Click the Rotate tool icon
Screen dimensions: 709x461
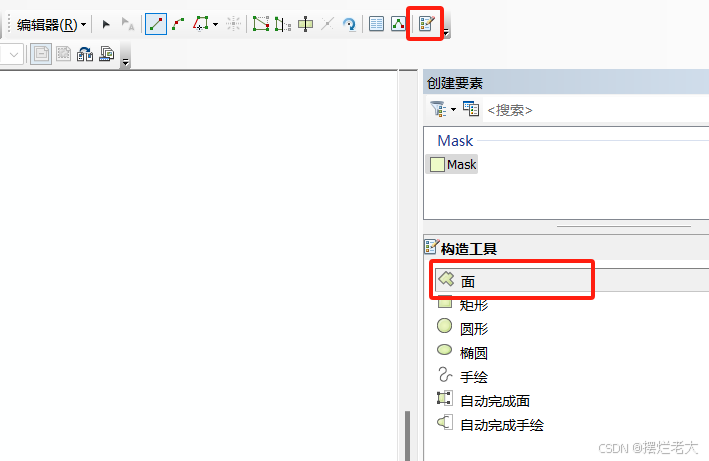(x=350, y=24)
